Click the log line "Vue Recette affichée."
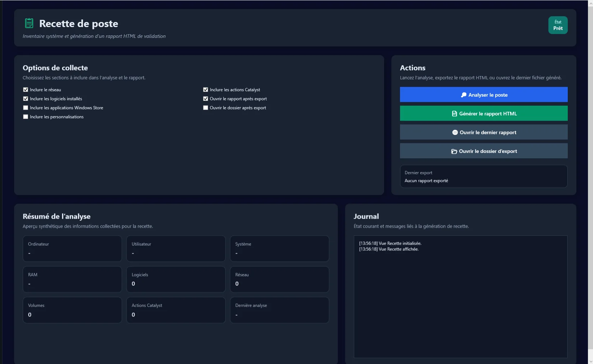This screenshot has height=364, width=593. (389, 249)
